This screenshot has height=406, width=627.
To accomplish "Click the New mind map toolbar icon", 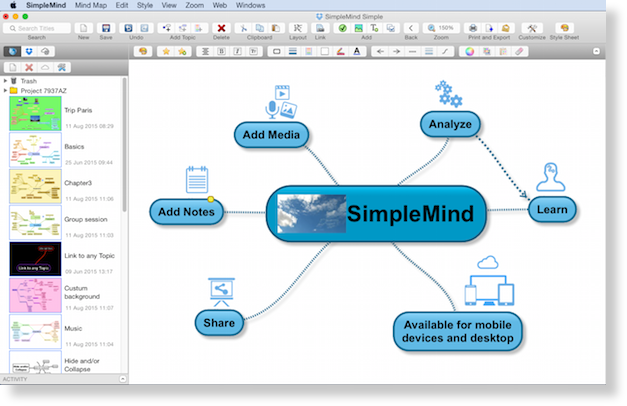I will point(83,28).
